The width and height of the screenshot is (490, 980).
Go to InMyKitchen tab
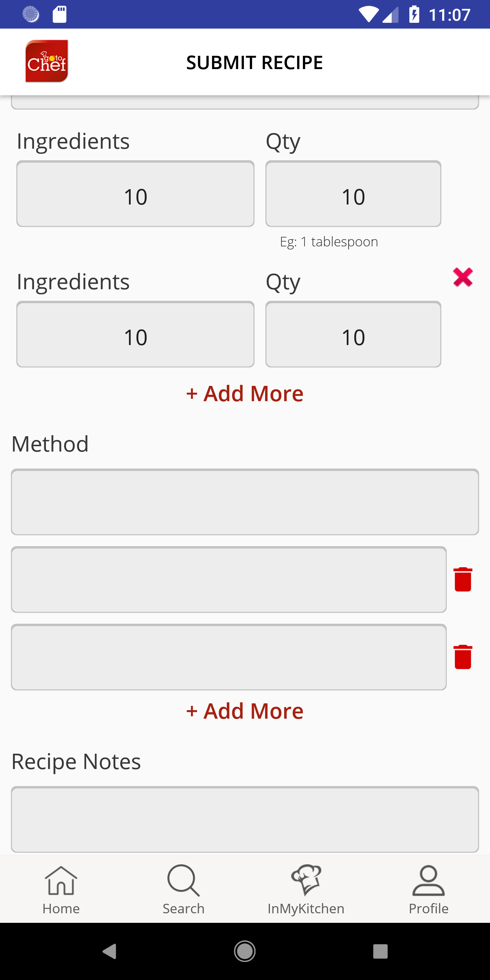(x=306, y=889)
